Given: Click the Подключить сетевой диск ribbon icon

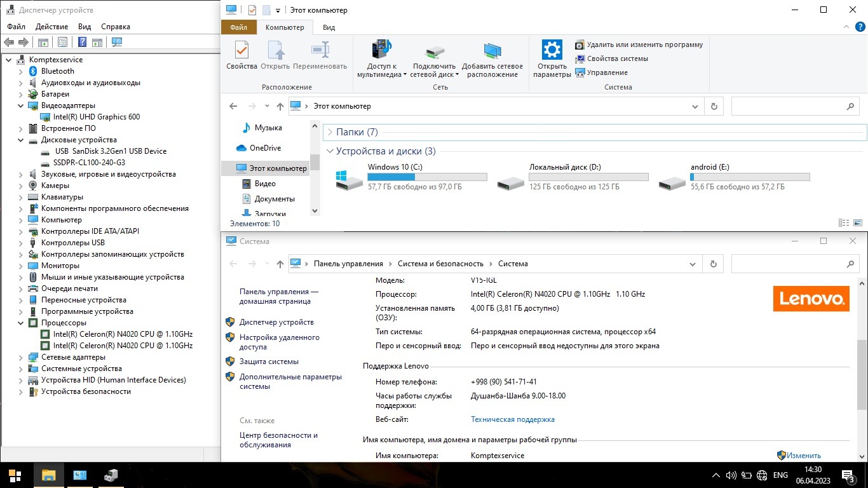Looking at the screenshot, I should coord(433,51).
